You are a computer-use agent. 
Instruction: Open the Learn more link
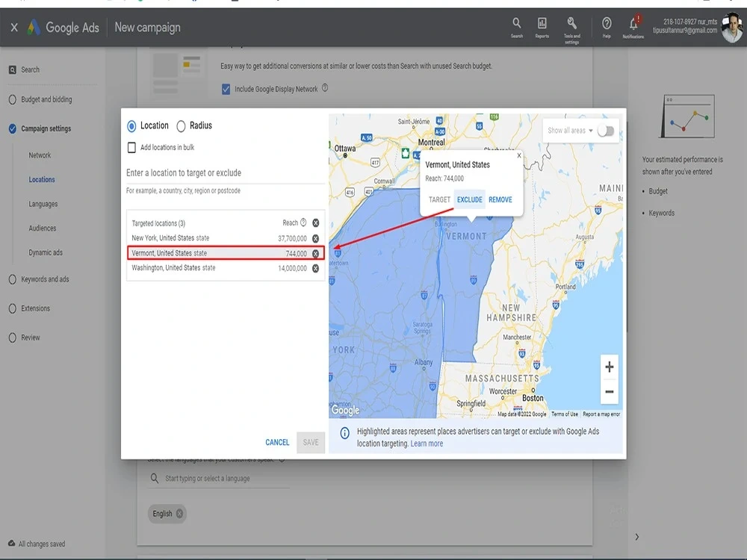point(427,444)
